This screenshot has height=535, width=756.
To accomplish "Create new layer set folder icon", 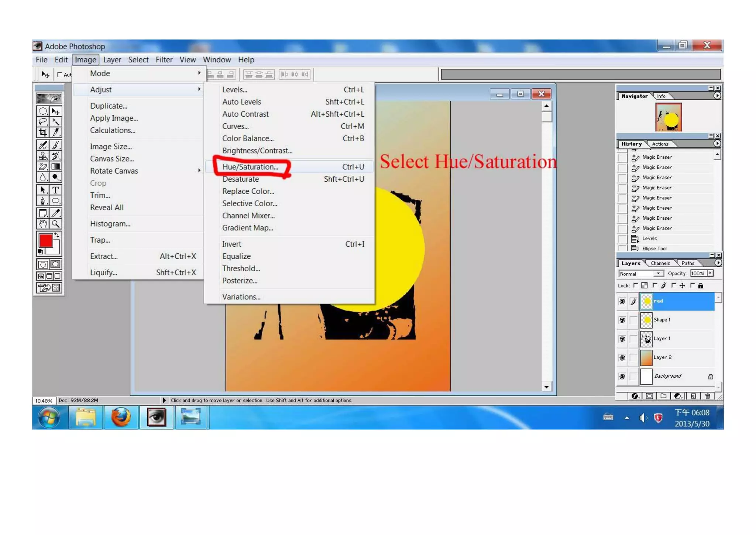I will coord(663,396).
